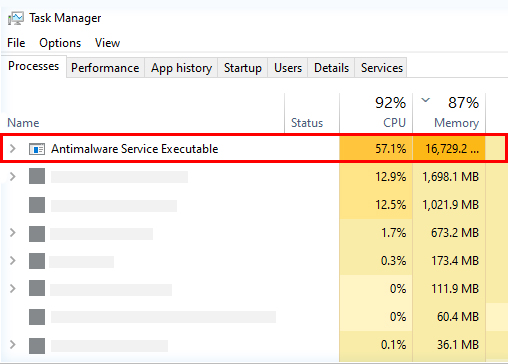
Task: Click the gray icon in the 60.4 MB row
Action: [x=37, y=317]
